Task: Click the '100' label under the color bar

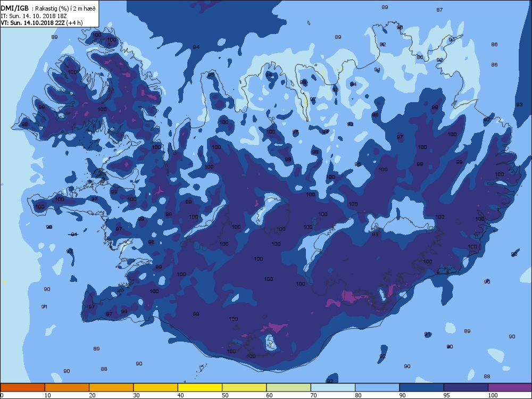Action: point(493,395)
